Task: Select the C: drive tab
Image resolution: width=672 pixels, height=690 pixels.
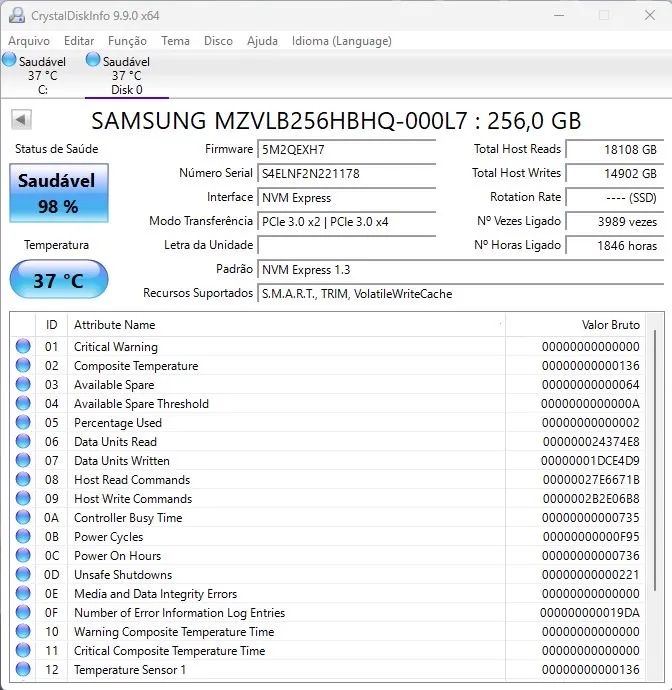Action: point(42,75)
